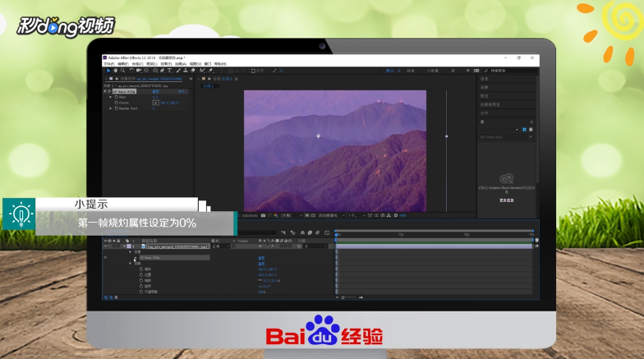Expand CC Burn Film in timeline

pos(136,258)
